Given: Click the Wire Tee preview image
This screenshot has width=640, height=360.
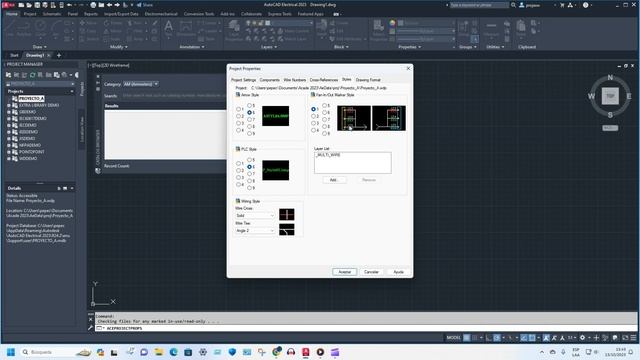Looking at the screenshot, I should (287, 230).
